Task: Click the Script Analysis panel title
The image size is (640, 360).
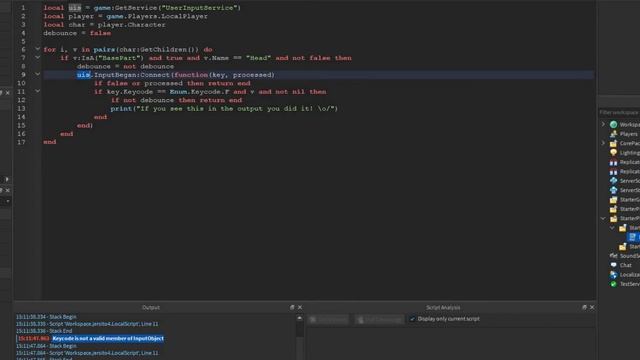Action: [443, 307]
